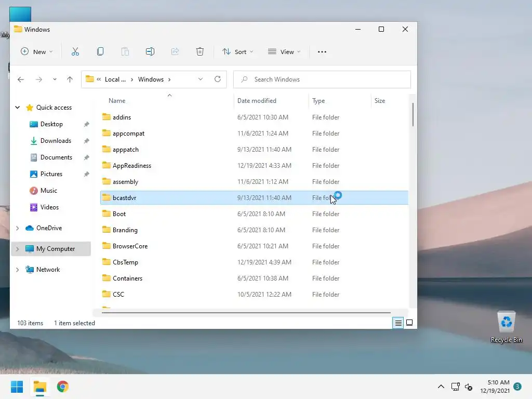The width and height of the screenshot is (532, 399).
Task: Open Pictures in Quick access
Action: [51, 174]
